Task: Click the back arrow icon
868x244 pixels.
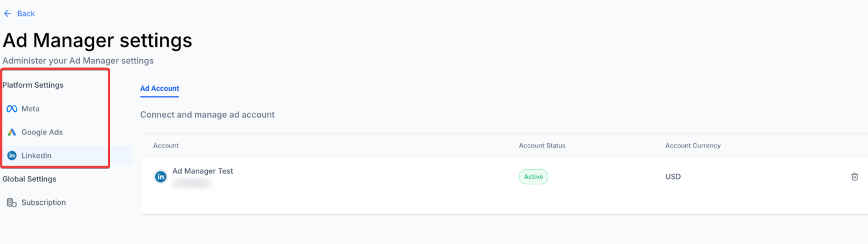Action: (8, 13)
